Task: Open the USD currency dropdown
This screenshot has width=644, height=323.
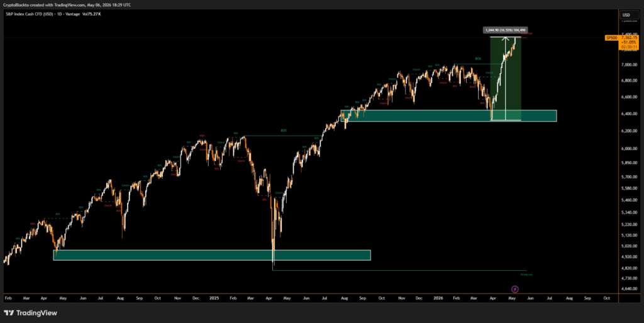Action: click(x=629, y=15)
